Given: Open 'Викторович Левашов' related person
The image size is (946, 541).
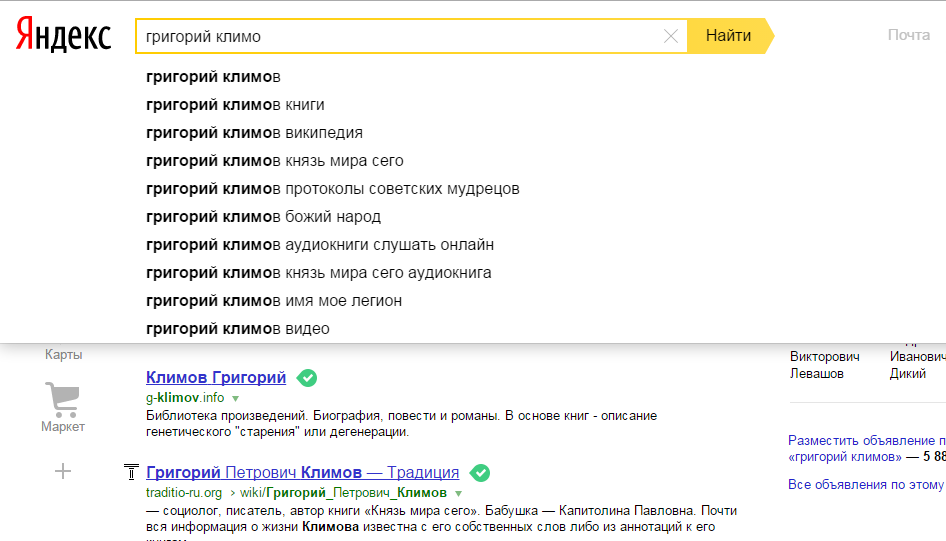Looking at the screenshot, I should pos(825,365).
